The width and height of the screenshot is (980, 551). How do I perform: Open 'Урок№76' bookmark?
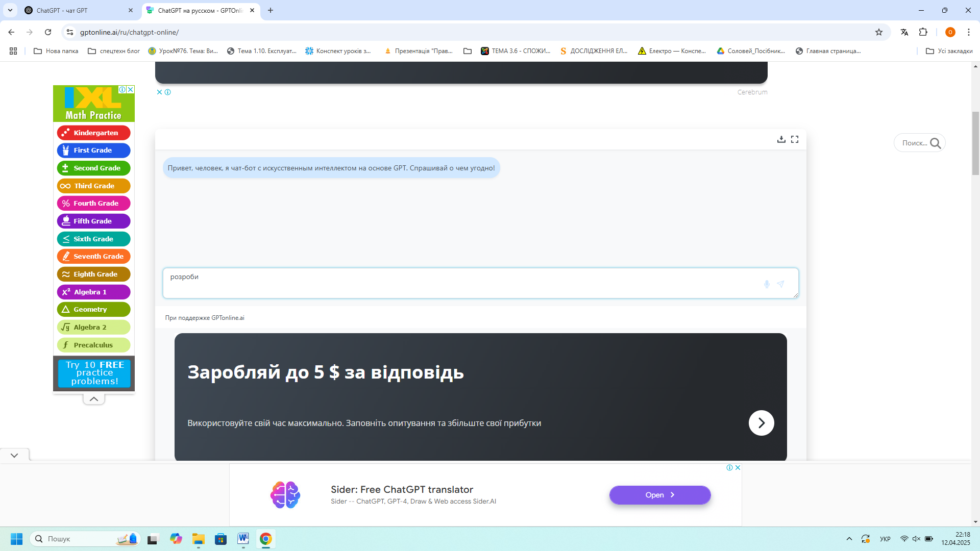(x=183, y=51)
